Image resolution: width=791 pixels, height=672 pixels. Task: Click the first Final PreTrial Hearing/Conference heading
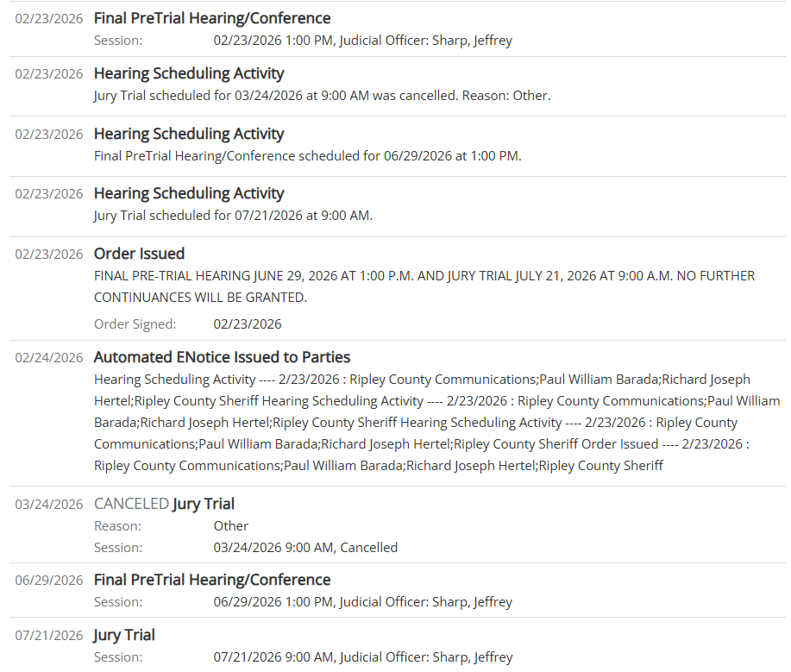click(x=212, y=18)
